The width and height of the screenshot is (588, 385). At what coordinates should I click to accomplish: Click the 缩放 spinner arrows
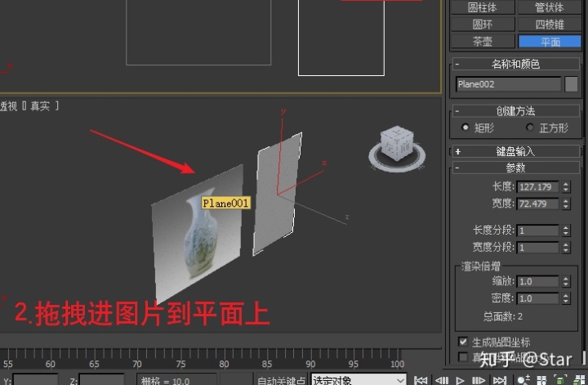(566, 281)
